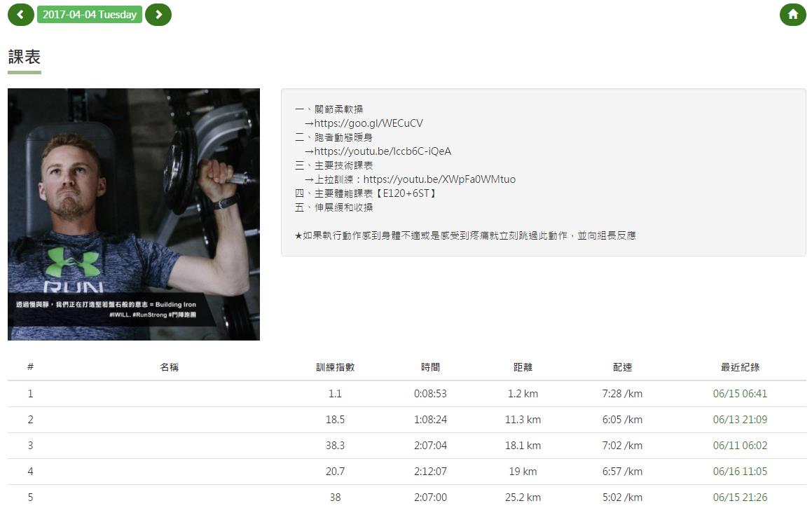The height and width of the screenshot is (508, 812).
Task: Open the youtu.be/Iccb6C-iQeA warm-up video link
Action: [383, 151]
